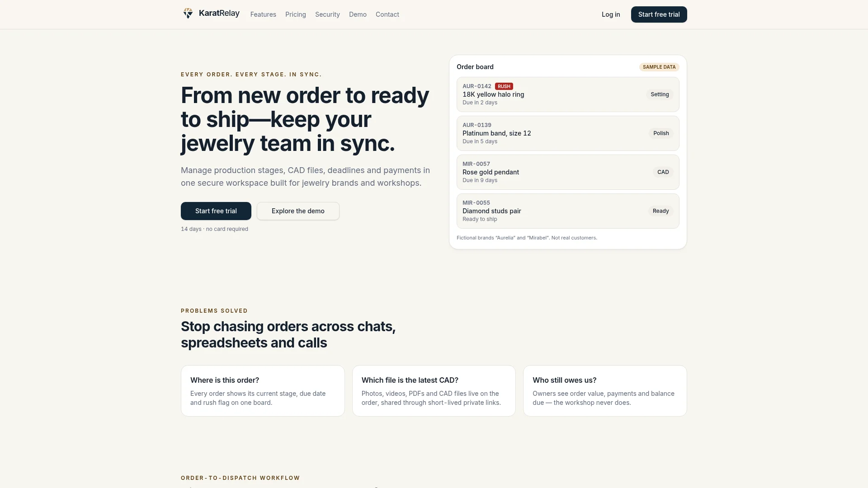Viewport: 868px width, 488px height.
Task: Click order ID MIR-0057
Action: 476,164
